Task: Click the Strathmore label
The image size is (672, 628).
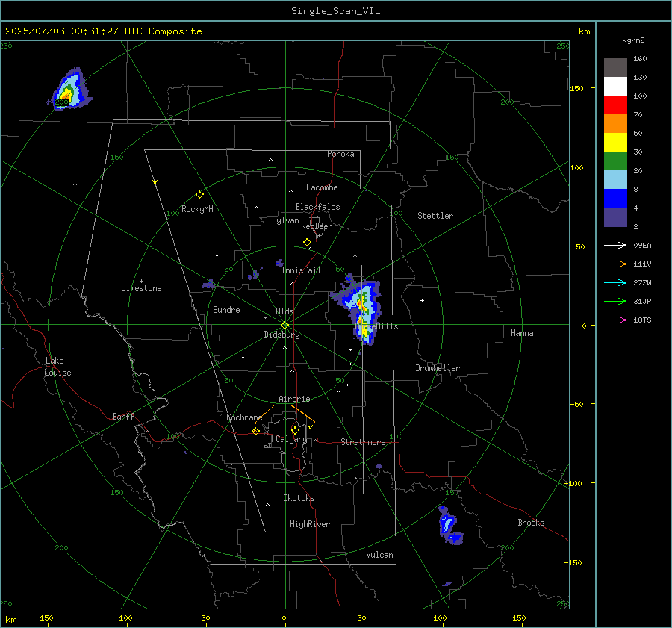Action: click(x=363, y=442)
